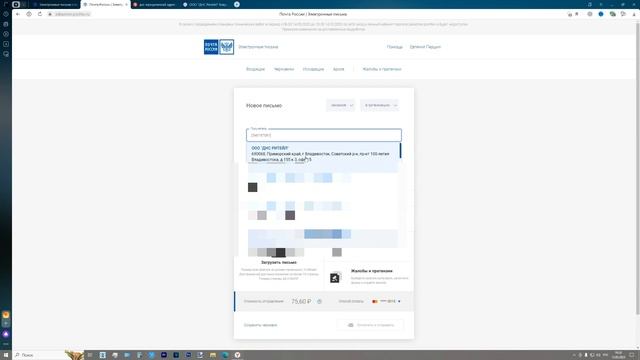640x360 pixels.
Task: Focus the recipient input field
Action: click(x=324, y=135)
